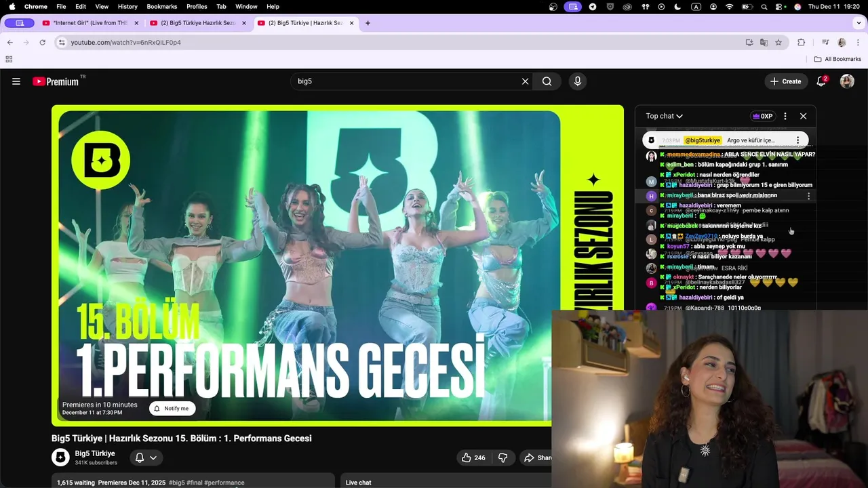Open Big5 Türkiye channel name link
The width and height of the screenshot is (868, 488).
pos(95,453)
